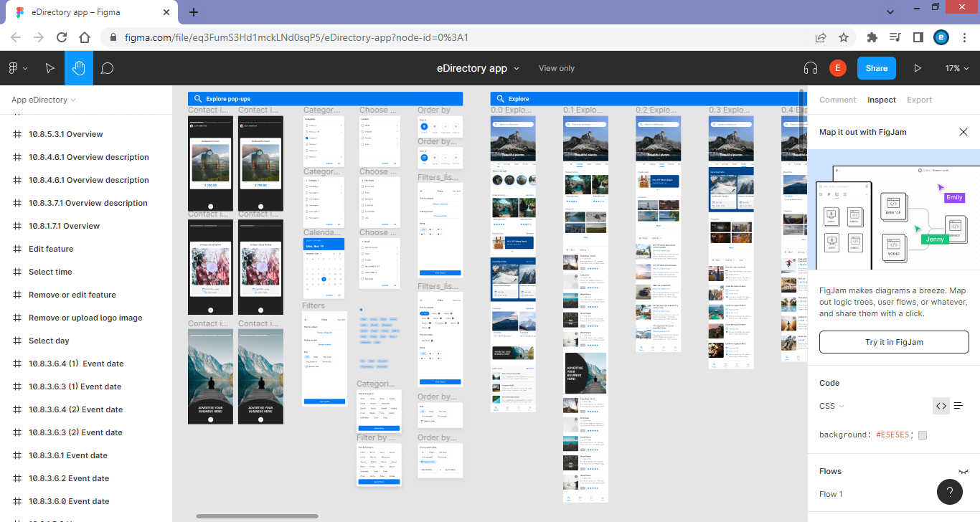Switch to the Comment tab
980x522 pixels.
(x=837, y=100)
